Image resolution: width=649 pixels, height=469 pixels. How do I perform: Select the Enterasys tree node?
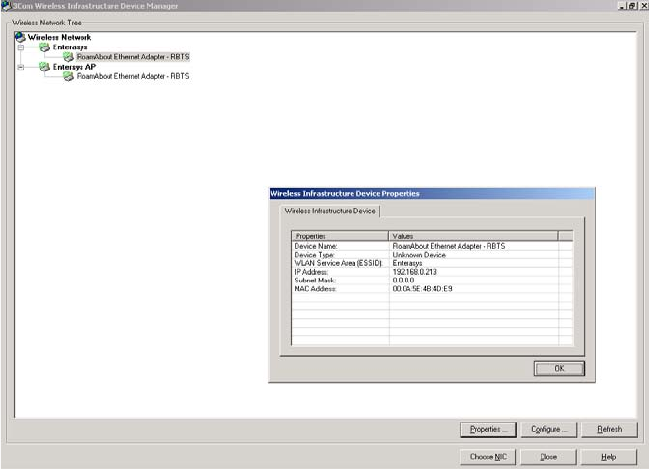70,47
